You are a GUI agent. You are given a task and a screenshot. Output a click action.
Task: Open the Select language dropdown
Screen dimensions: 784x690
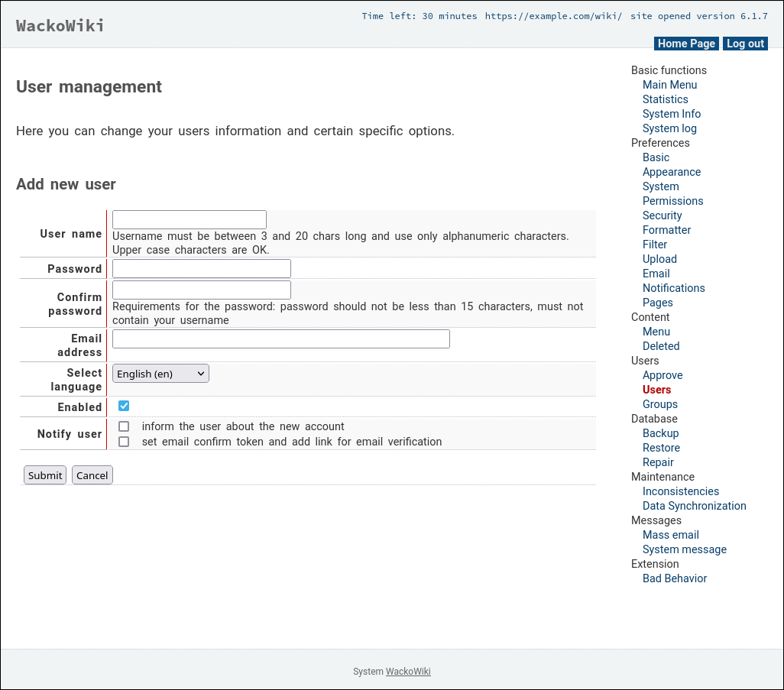coord(160,373)
